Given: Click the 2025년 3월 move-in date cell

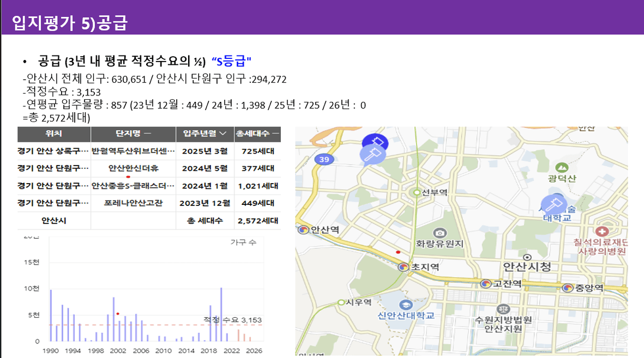Looking at the screenshot, I should [x=205, y=151].
